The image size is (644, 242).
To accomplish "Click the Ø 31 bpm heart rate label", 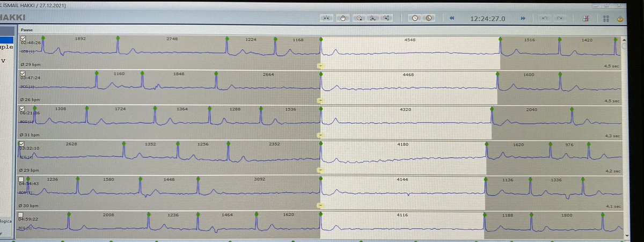I will [30, 135].
